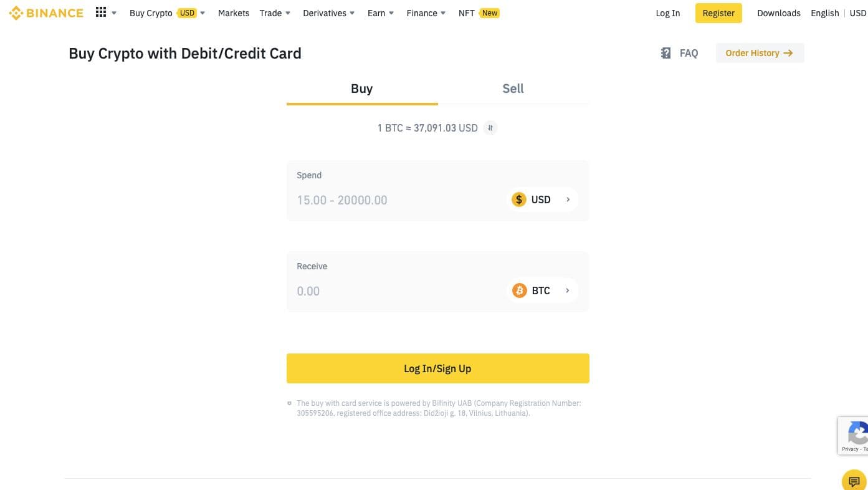Click the reCAPTCHA badge icon
This screenshot has height=490, width=868.
(x=857, y=433)
